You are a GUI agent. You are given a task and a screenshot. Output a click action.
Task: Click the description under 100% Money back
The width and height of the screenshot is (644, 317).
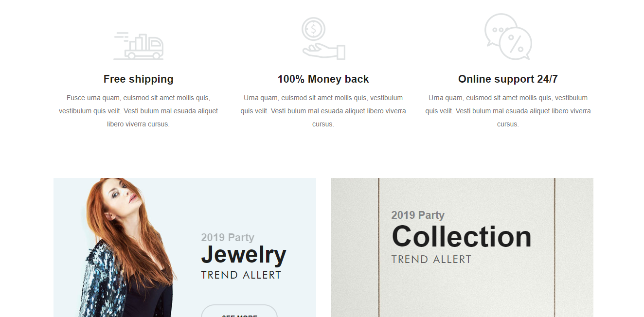tap(323, 111)
